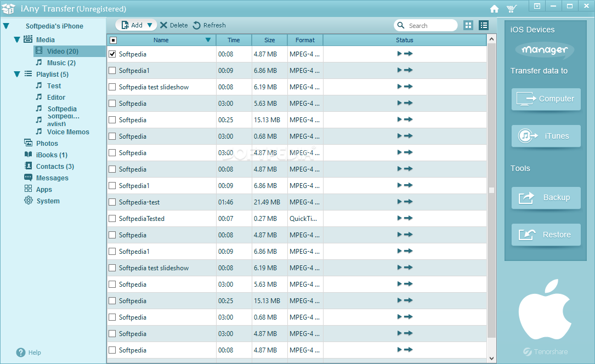This screenshot has width=595, height=364.
Task: Click the '0.27 MB' size cell
Action: tap(265, 218)
